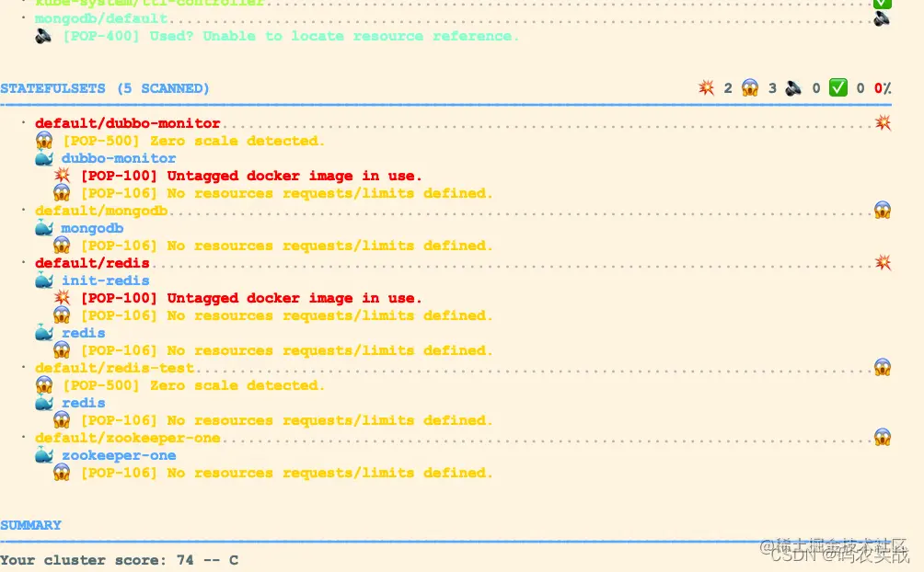
Task: Click the speaker icon in the STATEFULSETS header
Action: coord(793,88)
